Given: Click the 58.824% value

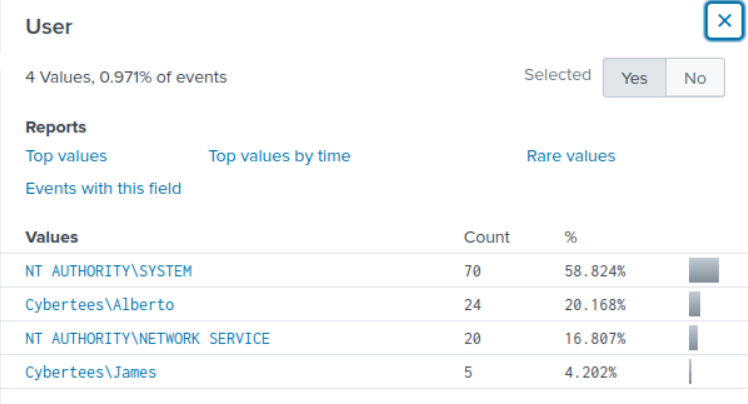Looking at the screenshot, I should [595, 271].
